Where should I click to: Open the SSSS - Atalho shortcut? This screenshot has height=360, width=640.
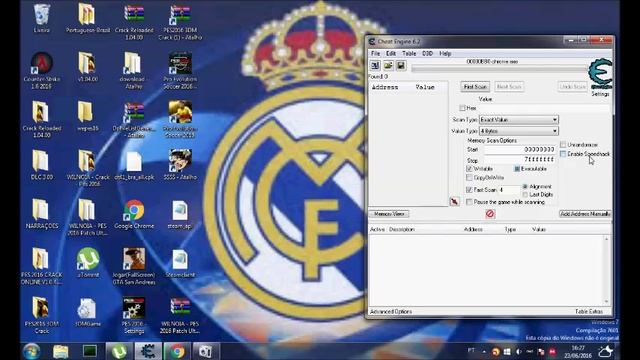tap(180, 165)
